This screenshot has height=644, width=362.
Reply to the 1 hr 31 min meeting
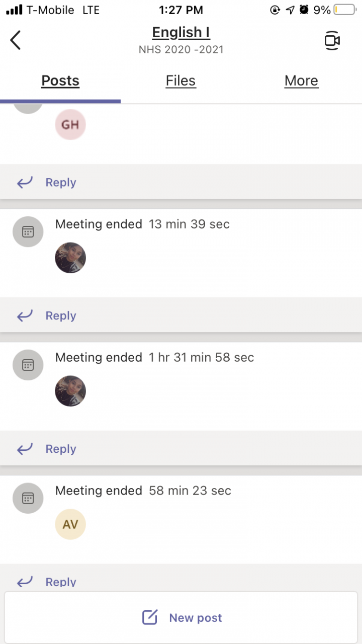(61, 449)
